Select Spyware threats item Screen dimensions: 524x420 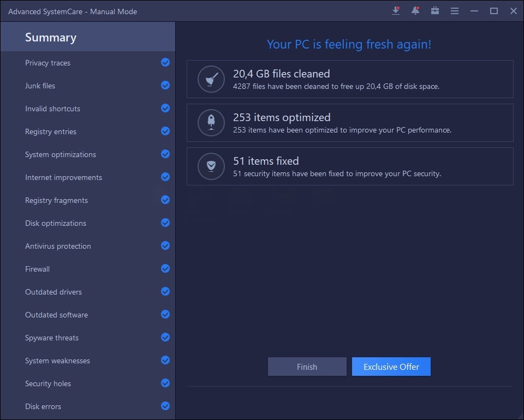88,338
